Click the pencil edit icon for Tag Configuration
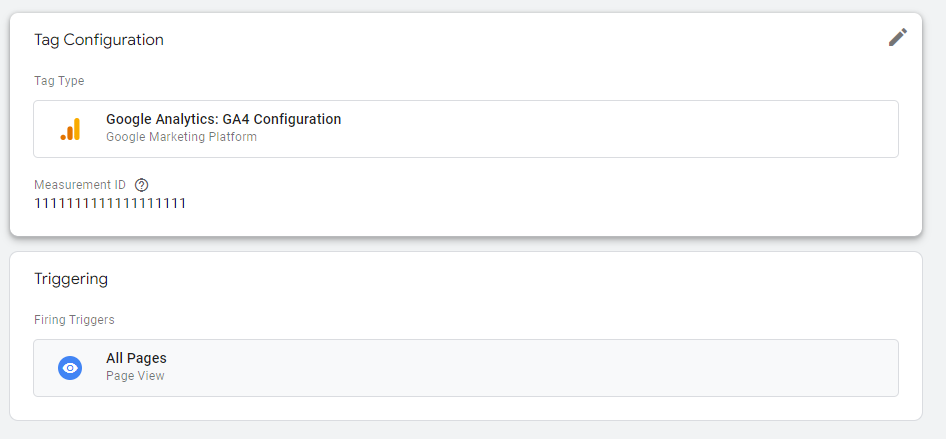Screen dimensions: 946x439 point(897,37)
